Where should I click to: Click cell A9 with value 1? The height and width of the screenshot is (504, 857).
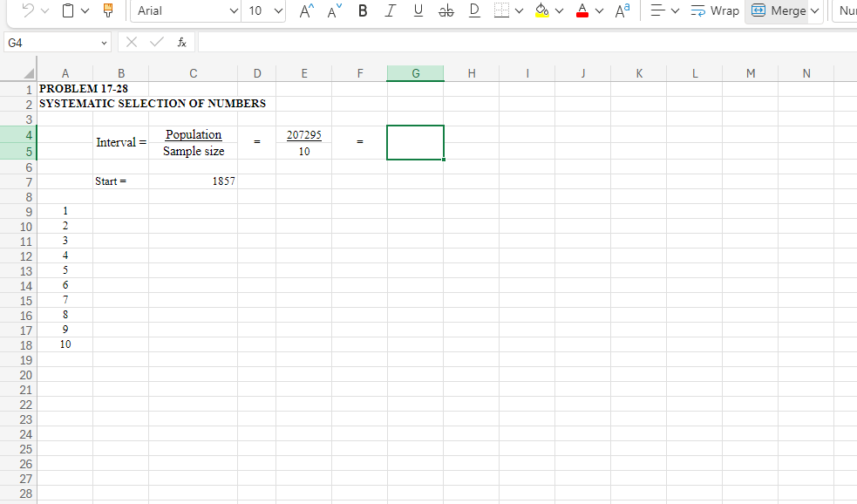(65, 211)
